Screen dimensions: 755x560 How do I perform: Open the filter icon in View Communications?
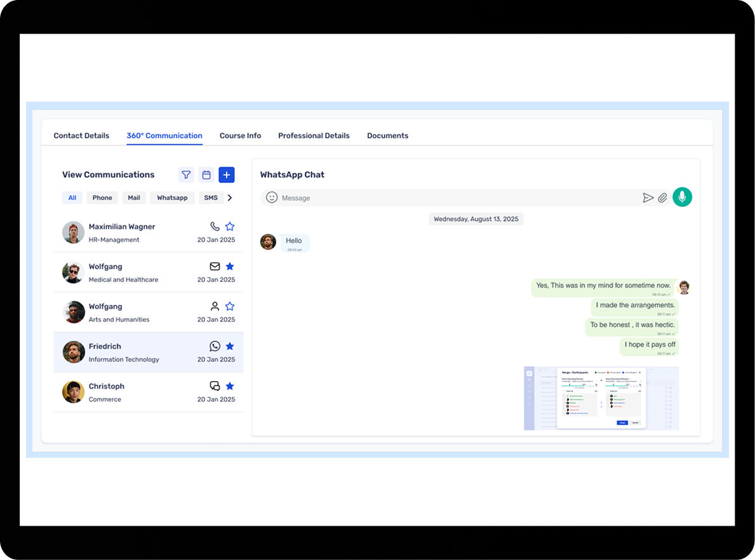click(186, 175)
